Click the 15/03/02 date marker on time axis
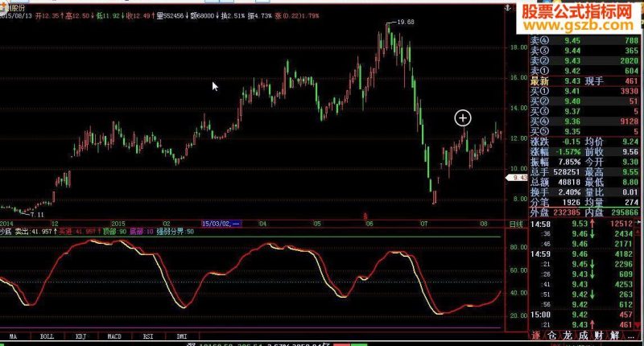This screenshot has width=644, height=346. 221,224
